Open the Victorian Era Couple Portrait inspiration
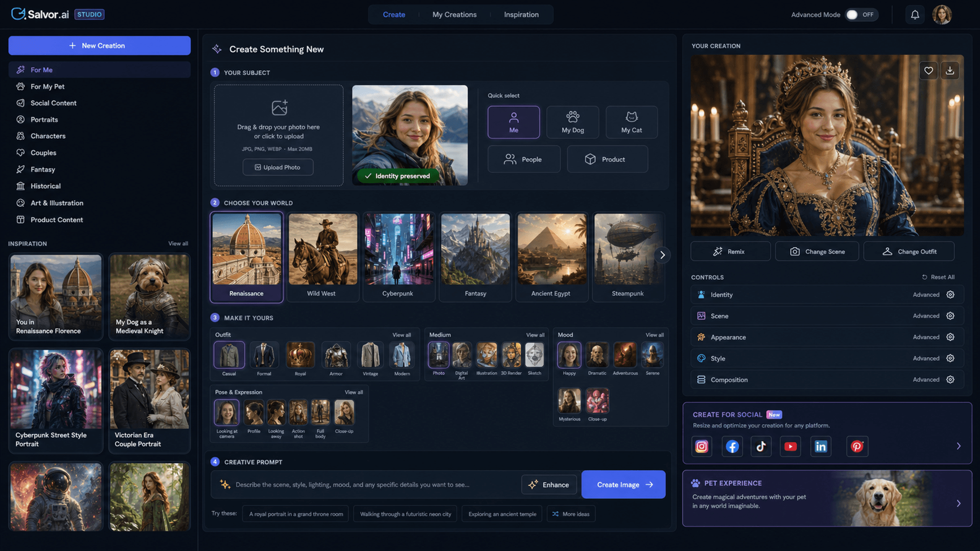 point(149,401)
